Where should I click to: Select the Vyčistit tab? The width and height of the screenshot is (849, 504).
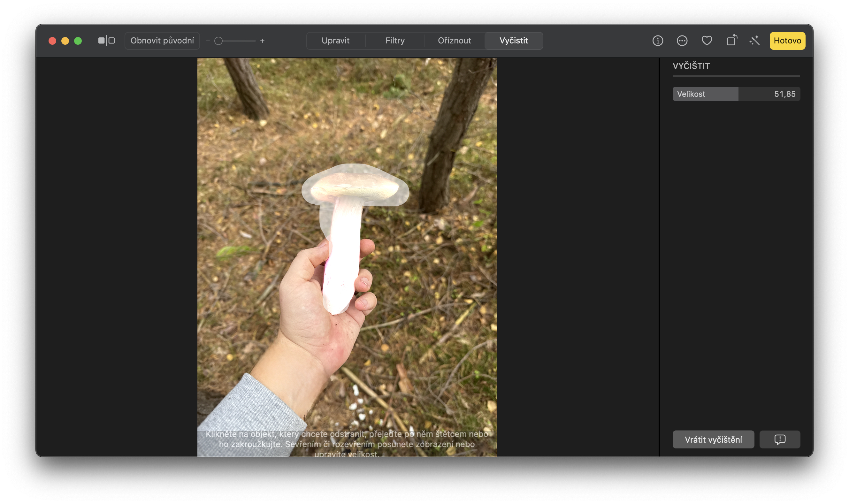[513, 41]
